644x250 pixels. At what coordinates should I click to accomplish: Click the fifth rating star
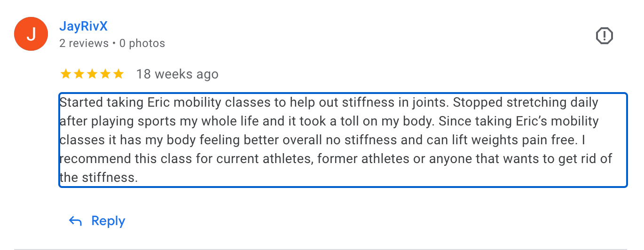(118, 74)
